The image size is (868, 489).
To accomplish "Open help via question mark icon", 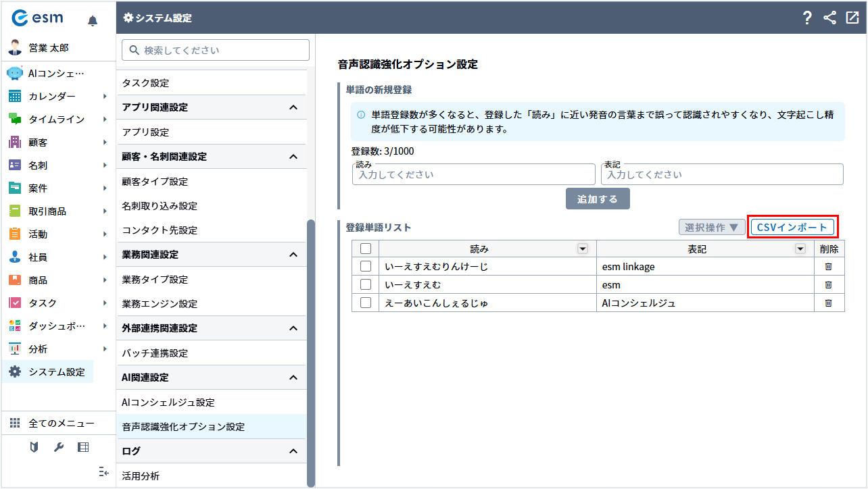I will [x=807, y=18].
